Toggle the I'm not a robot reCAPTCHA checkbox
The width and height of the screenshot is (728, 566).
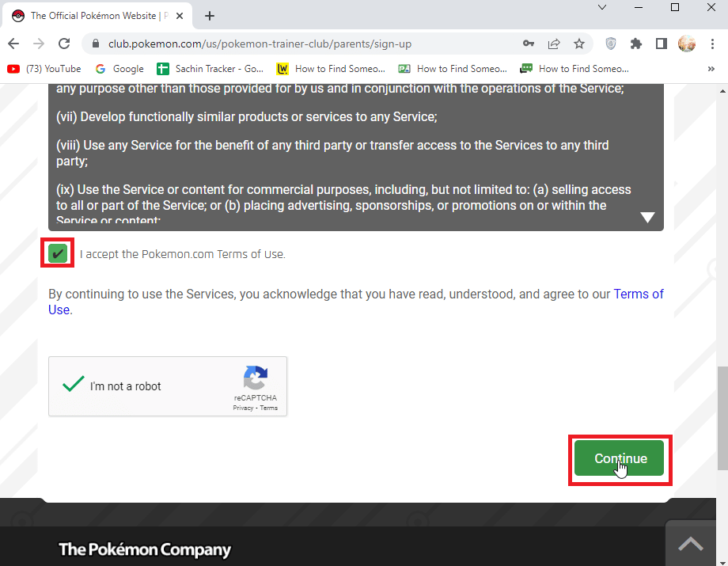pyautogui.click(x=74, y=384)
